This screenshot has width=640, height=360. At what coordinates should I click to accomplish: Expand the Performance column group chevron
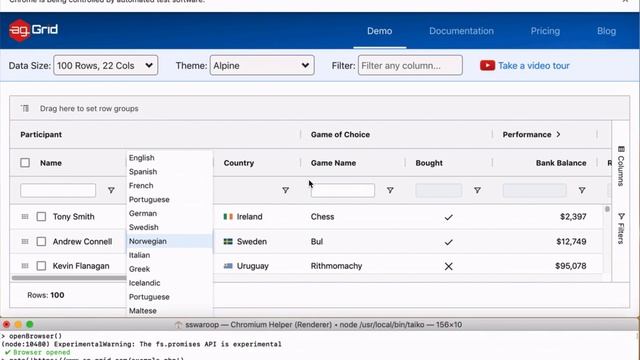pos(558,135)
